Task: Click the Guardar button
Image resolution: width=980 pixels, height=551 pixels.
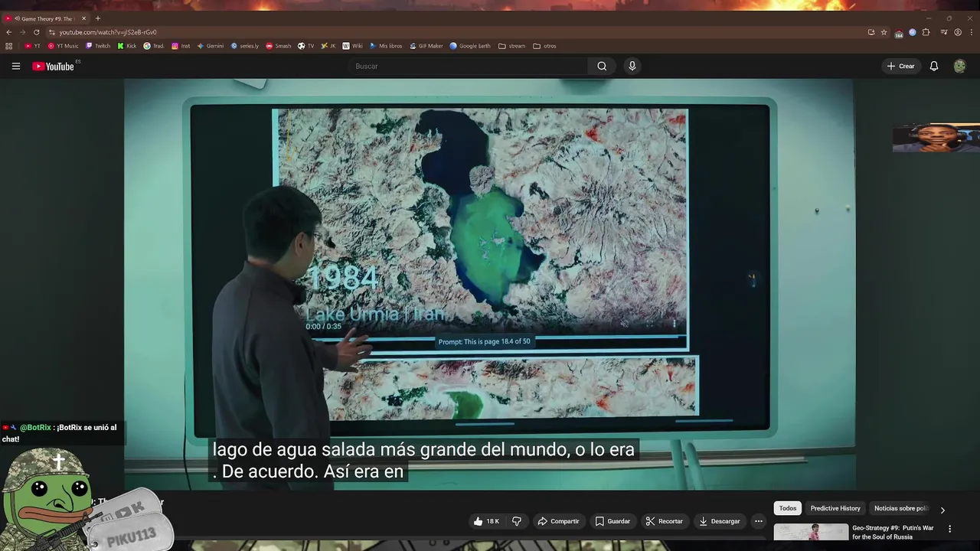Action: pyautogui.click(x=612, y=521)
